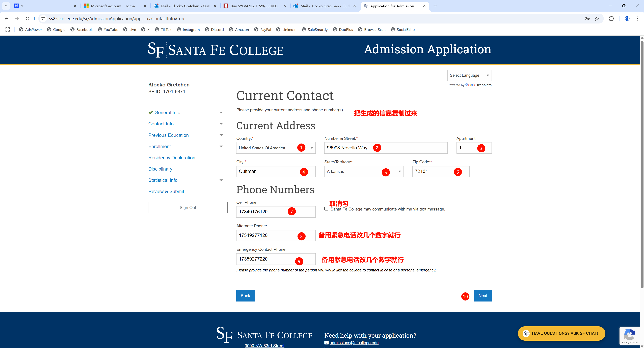This screenshot has width=644, height=348.
Task: Open the Chrome profile avatar icon
Action: tap(627, 18)
